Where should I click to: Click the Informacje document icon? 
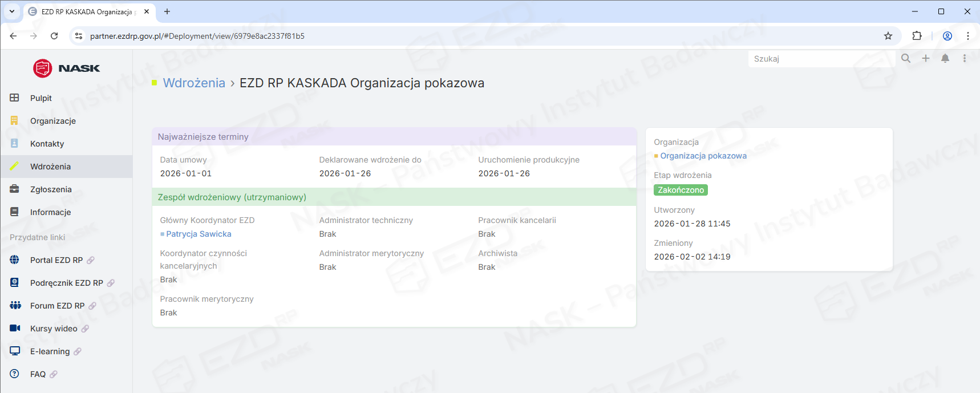point(15,212)
